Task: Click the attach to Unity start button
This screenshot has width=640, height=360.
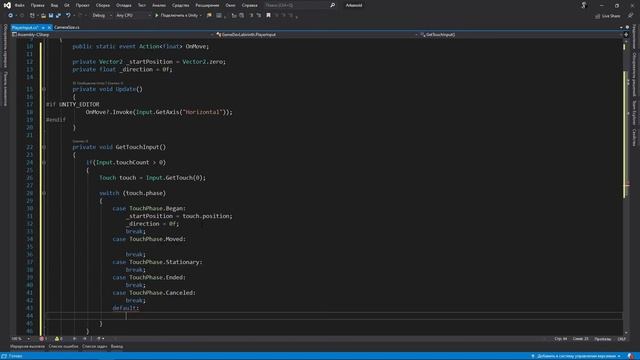Action: [x=178, y=16]
